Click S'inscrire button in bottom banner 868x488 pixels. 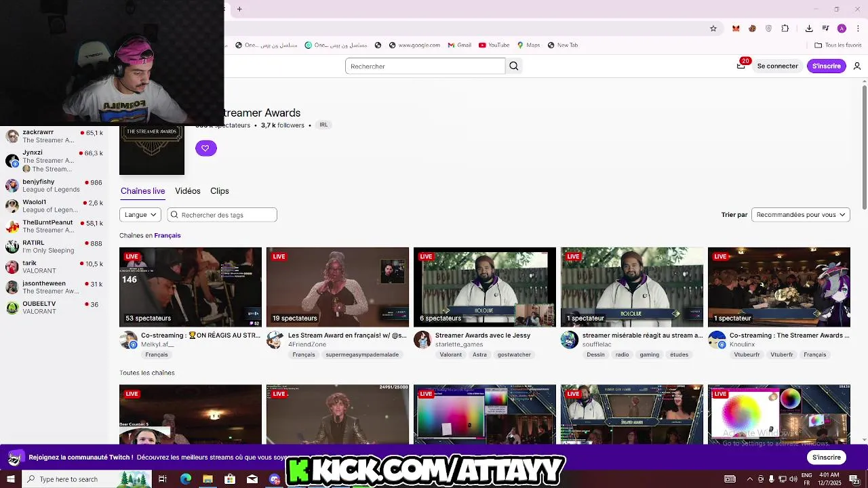827,457
